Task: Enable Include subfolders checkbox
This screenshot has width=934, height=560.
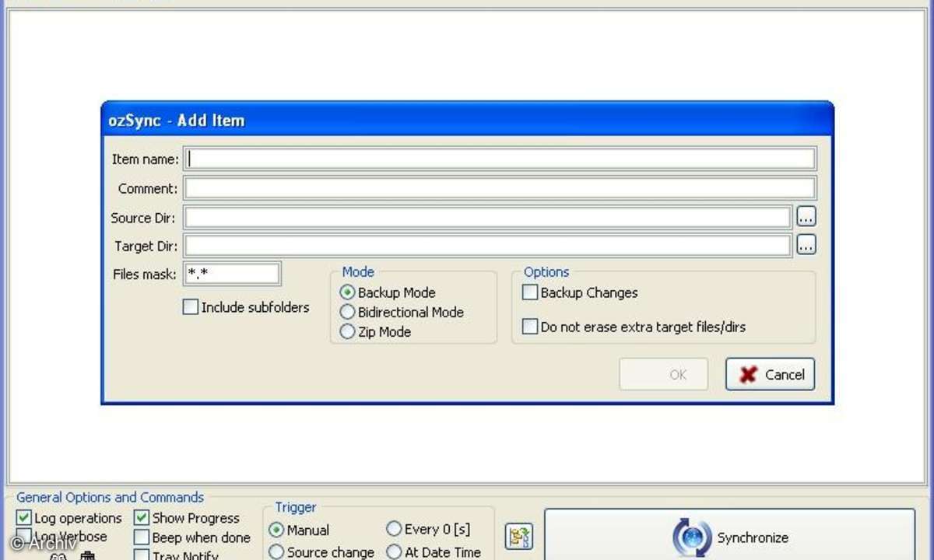Action: (x=191, y=307)
